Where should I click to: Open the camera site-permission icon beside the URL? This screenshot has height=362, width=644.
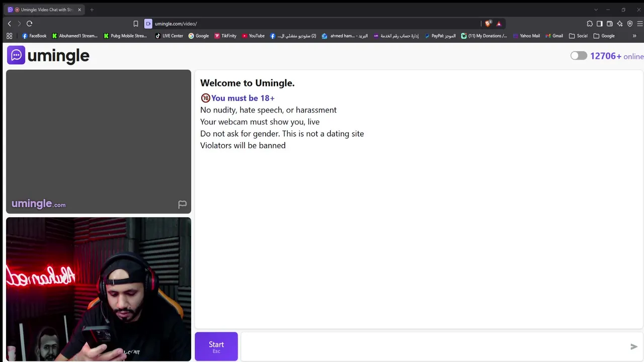tap(148, 24)
